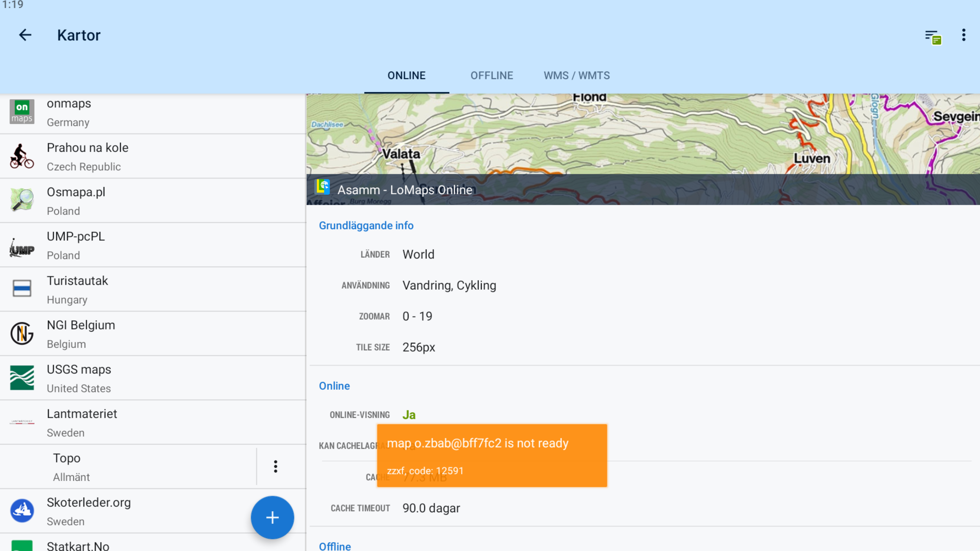Click the Czech Republic subtitle
This screenshot has height=551, width=980.
pyautogui.click(x=84, y=167)
